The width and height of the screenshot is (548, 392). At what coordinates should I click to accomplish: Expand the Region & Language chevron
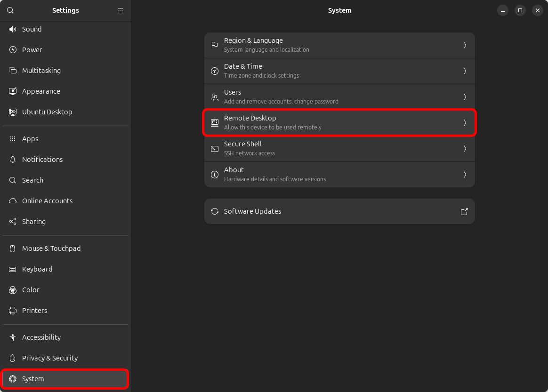(x=465, y=46)
